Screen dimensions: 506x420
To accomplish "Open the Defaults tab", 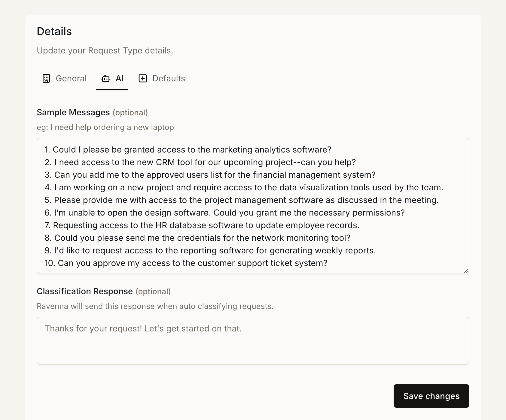I will tap(169, 78).
